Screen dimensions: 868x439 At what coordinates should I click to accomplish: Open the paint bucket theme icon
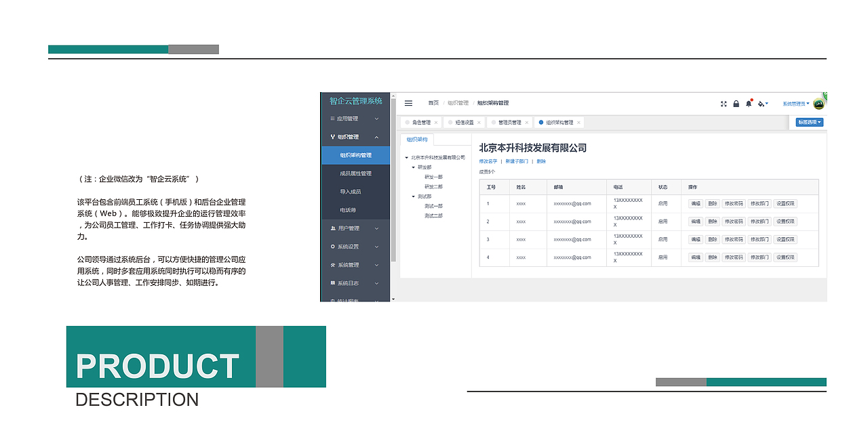(x=762, y=104)
